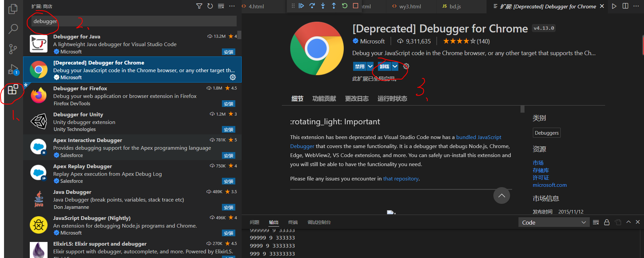Open the 输出 output panel tab
This screenshot has width=644, height=258.
[x=273, y=222]
